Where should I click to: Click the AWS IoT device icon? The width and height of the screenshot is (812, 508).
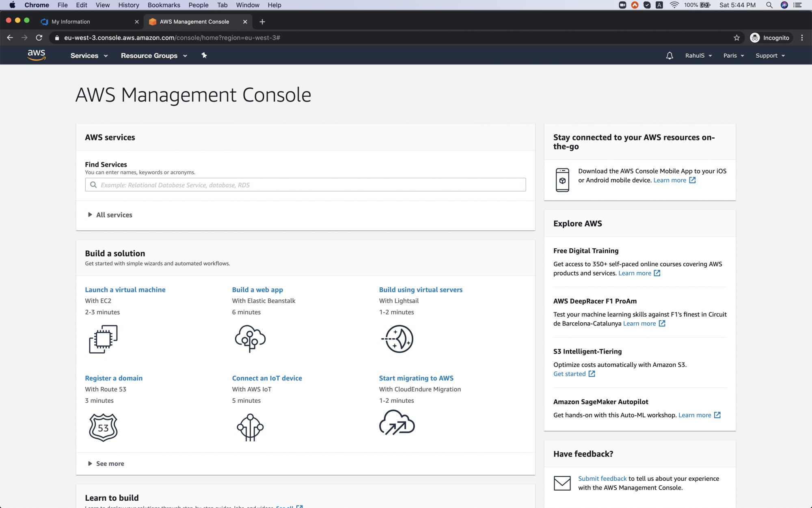pos(250,427)
